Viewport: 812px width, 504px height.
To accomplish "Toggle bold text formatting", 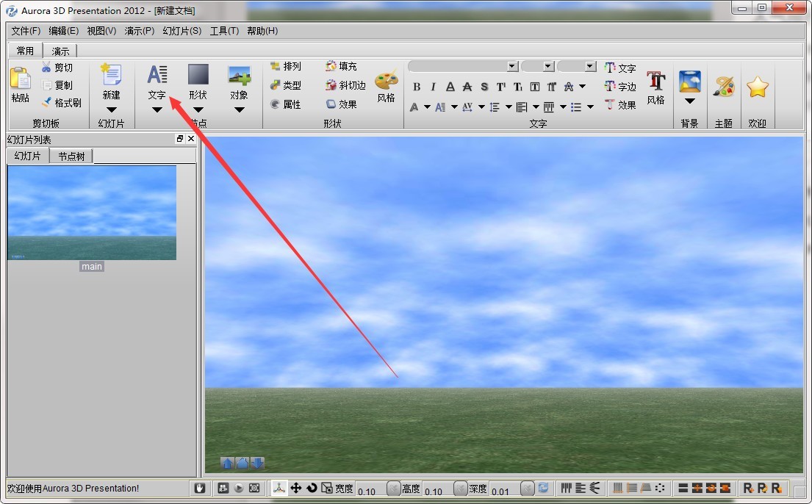I will [x=417, y=86].
